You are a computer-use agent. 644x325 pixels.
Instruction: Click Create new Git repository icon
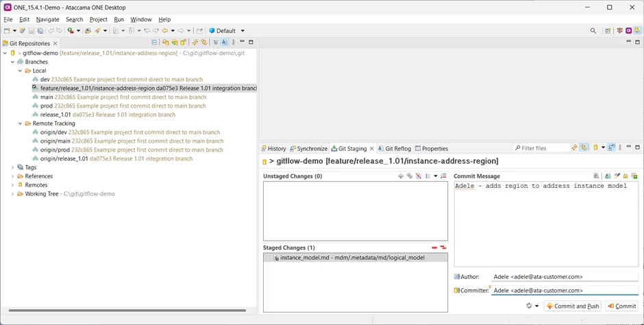coord(184,43)
